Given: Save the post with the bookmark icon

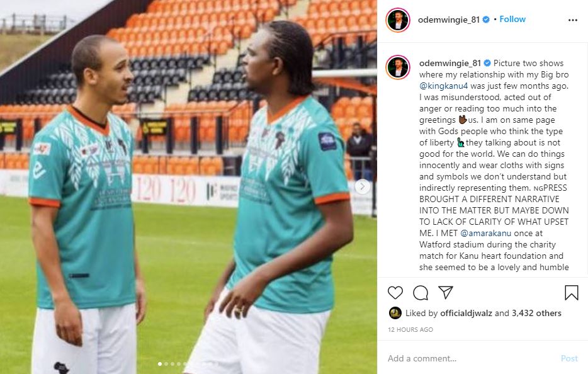Looking at the screenshot, I should click(572, 293).
